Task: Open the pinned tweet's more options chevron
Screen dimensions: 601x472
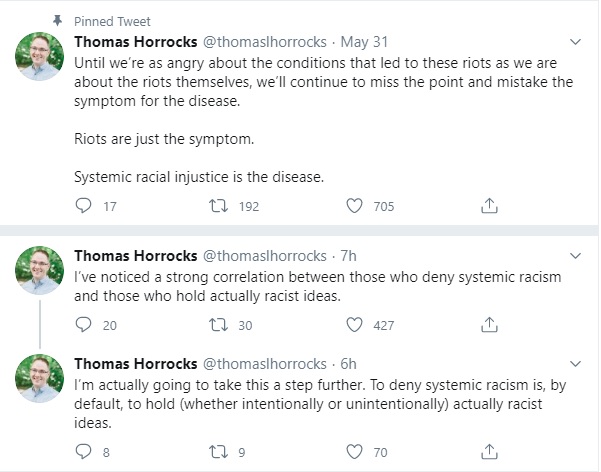Action: pos(576,43)
